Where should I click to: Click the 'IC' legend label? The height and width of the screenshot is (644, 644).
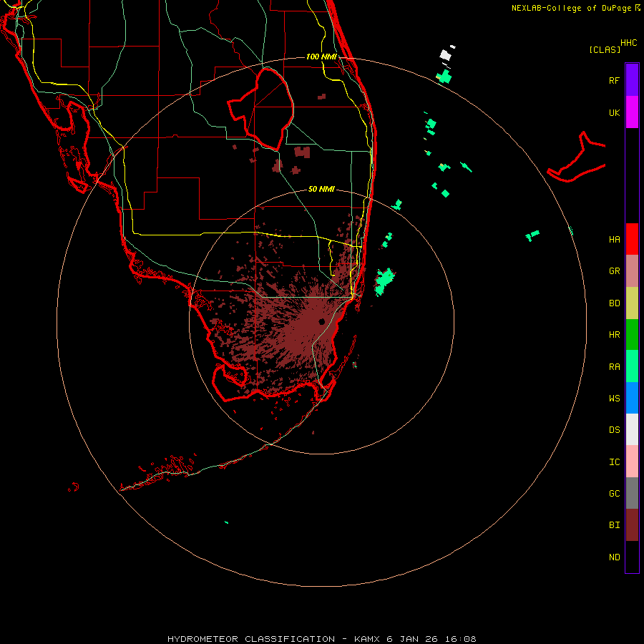(614, 462)
